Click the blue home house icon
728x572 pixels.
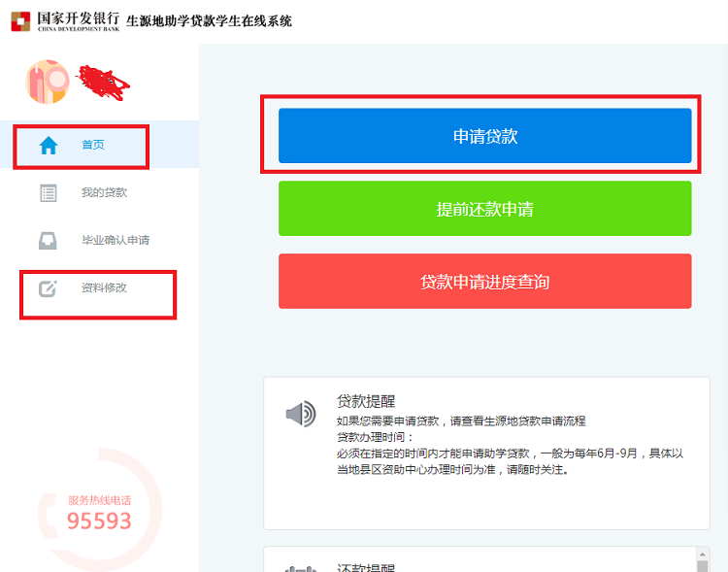49,145
